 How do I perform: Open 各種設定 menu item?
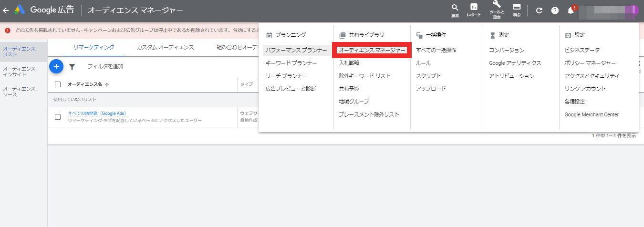[574, 102]
